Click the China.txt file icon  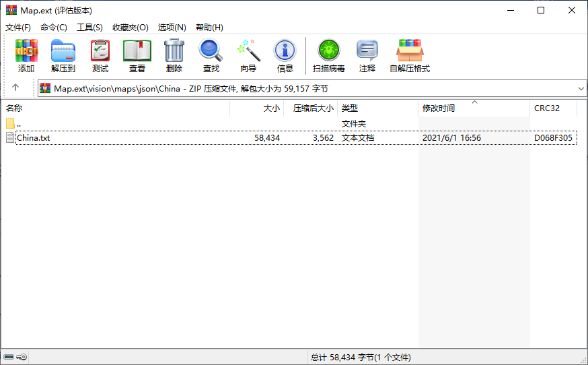[11, 138]
